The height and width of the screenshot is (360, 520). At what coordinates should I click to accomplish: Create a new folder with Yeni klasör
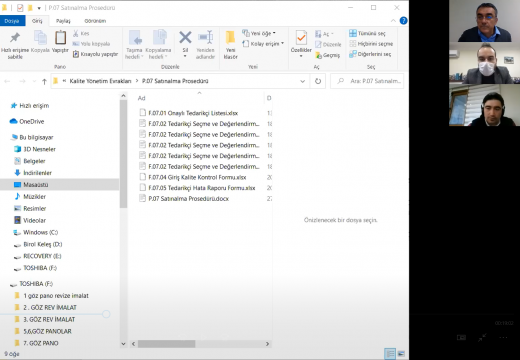coord(230,45)
